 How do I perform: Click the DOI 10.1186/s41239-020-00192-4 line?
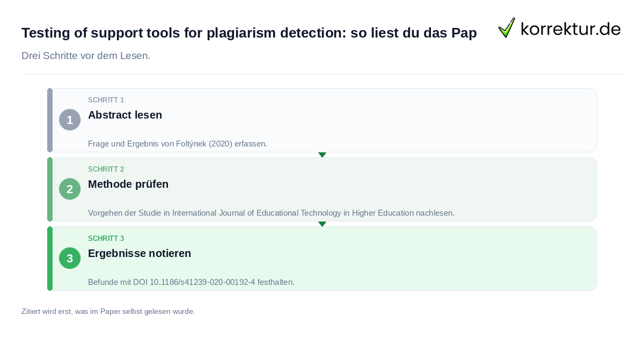pos(191,282)
